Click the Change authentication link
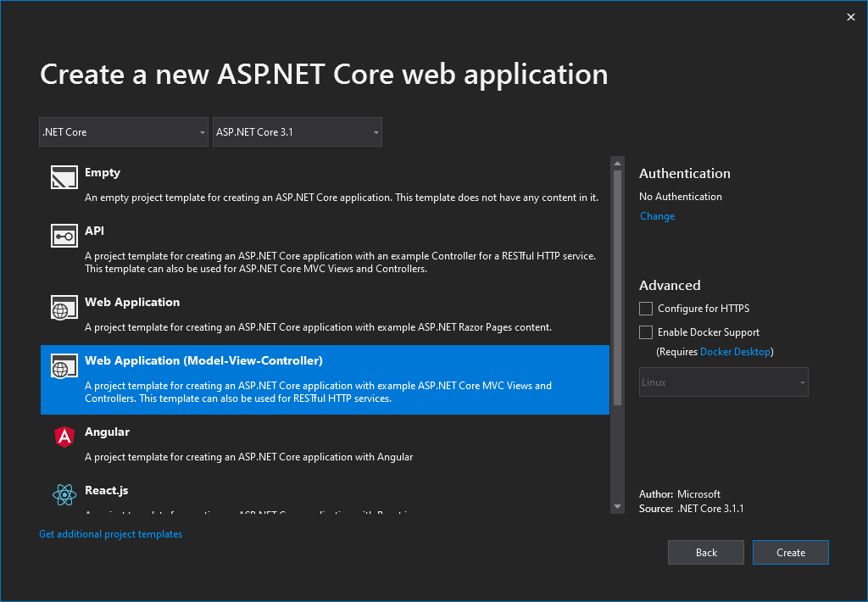The height and width of the screenshot is (602, 868). pyautogui.click(x=657, y=215)
